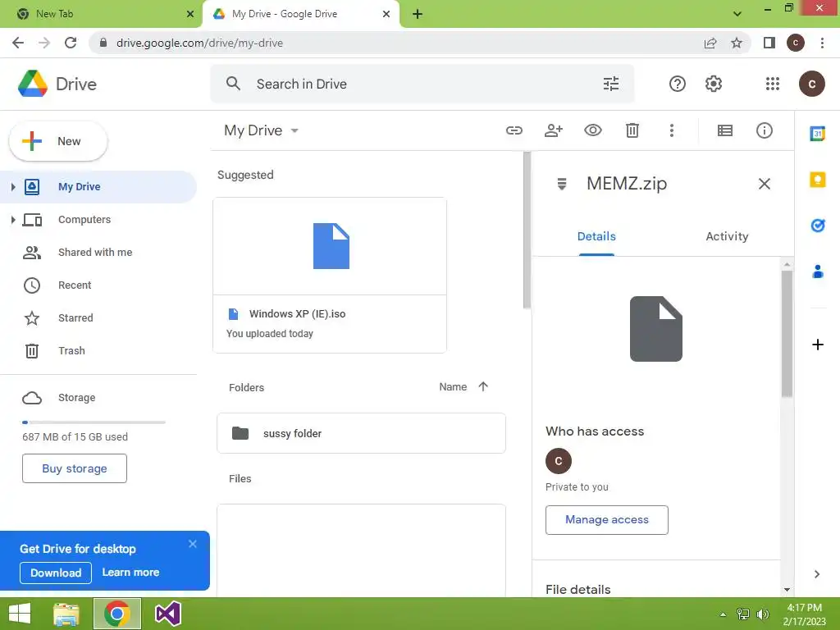The image size is (840, 630).
Task: Open search options filter icon
Action: coord(610,84)
